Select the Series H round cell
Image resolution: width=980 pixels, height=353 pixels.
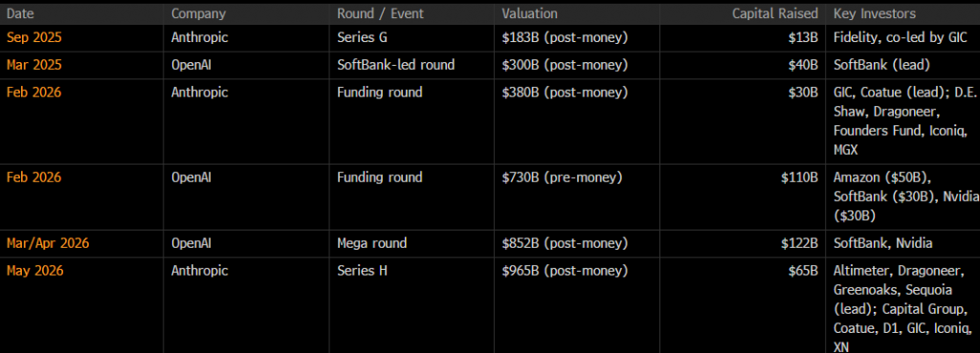coord(362,271)
